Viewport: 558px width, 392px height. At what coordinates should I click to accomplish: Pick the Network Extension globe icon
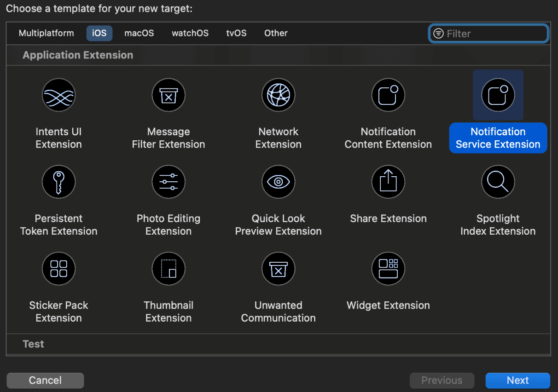click(278, 95)
